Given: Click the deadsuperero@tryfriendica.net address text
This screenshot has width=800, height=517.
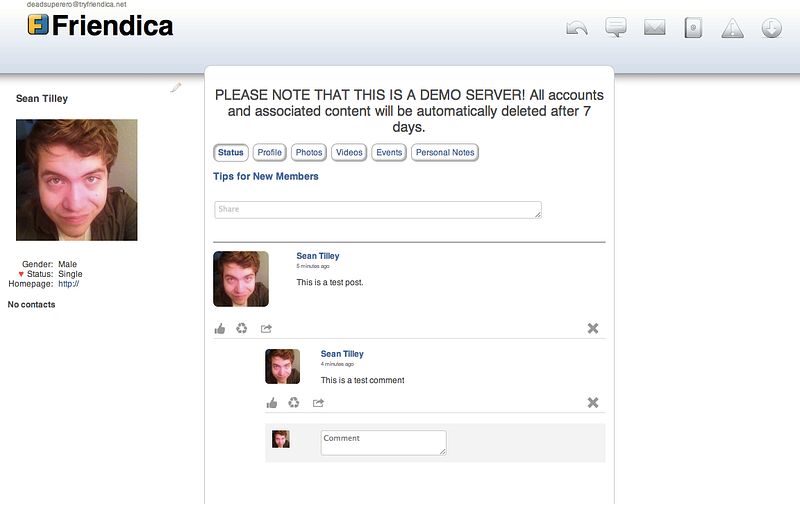Looking at the screenshot, I should [77, 4].
